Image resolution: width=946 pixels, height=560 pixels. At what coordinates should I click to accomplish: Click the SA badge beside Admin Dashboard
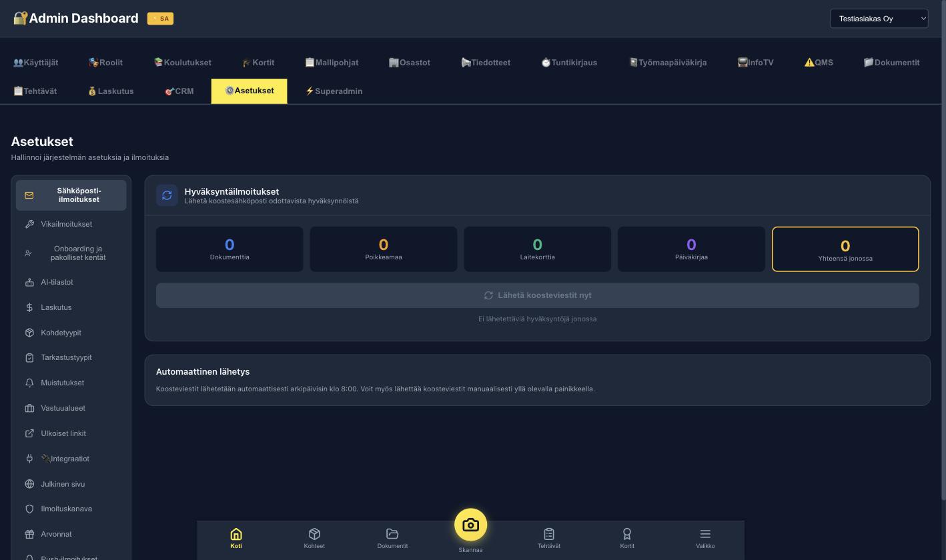160,19
